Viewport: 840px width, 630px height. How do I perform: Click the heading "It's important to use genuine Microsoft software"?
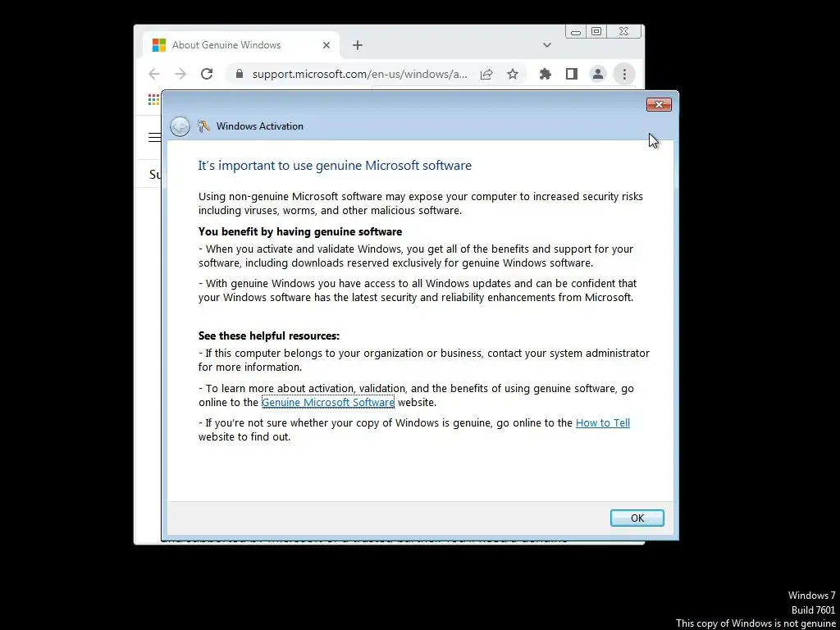(335, 166)
